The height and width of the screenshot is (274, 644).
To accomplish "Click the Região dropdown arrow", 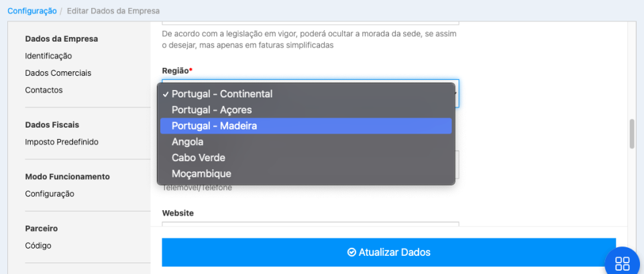I will pyautogui.click(x=455, y=93).
